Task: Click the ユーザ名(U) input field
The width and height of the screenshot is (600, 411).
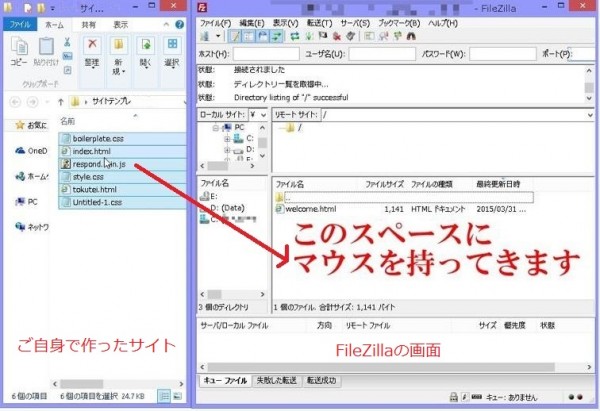Action: click(x=382, y=54)
